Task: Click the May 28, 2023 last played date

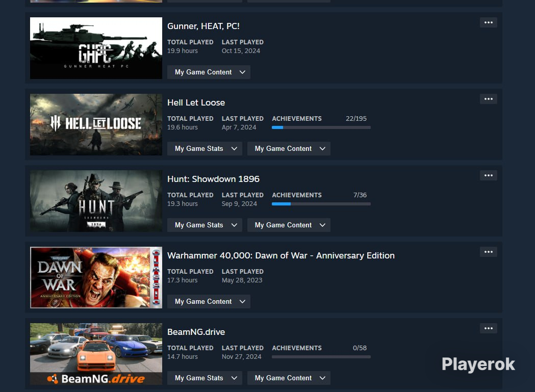Action: coord(242,280)
